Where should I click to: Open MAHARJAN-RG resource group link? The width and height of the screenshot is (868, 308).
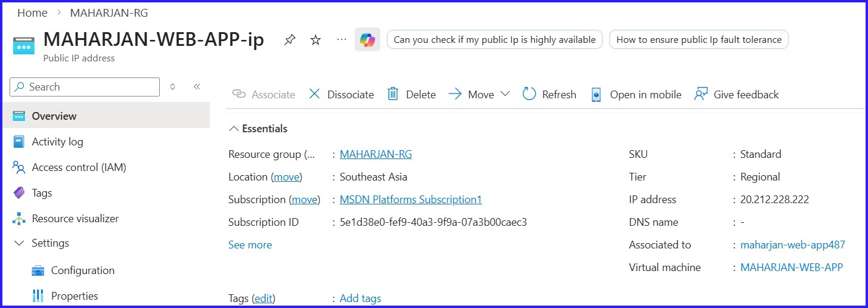[376, 154]
